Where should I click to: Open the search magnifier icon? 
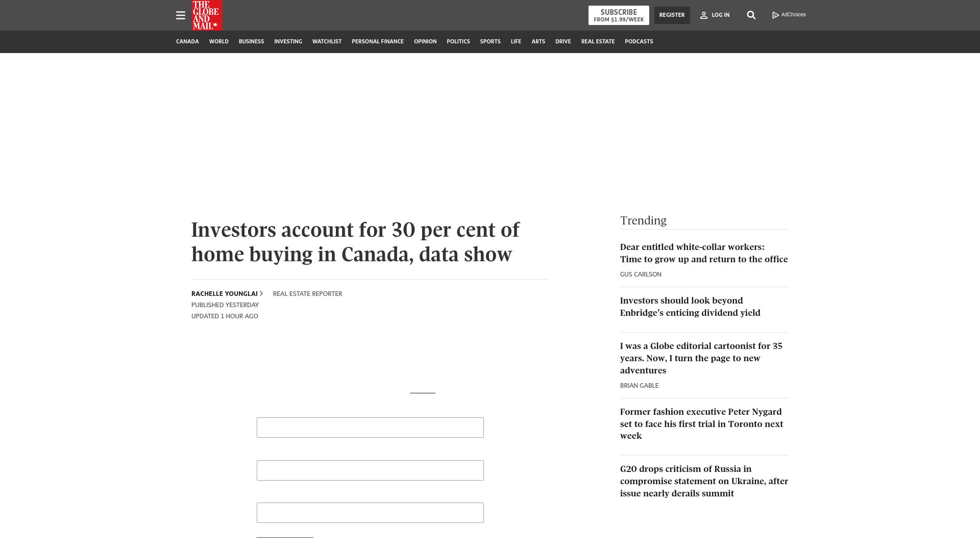[751, 15]
